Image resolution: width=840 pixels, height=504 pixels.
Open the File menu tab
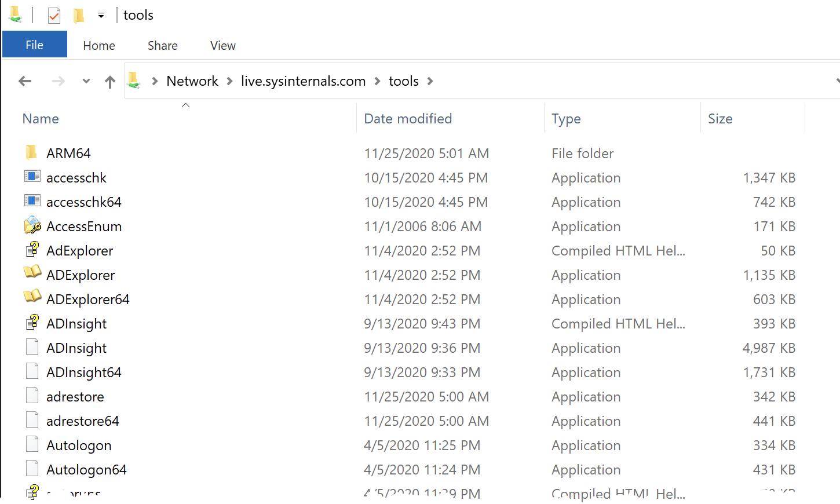click(x=35, y=45)
